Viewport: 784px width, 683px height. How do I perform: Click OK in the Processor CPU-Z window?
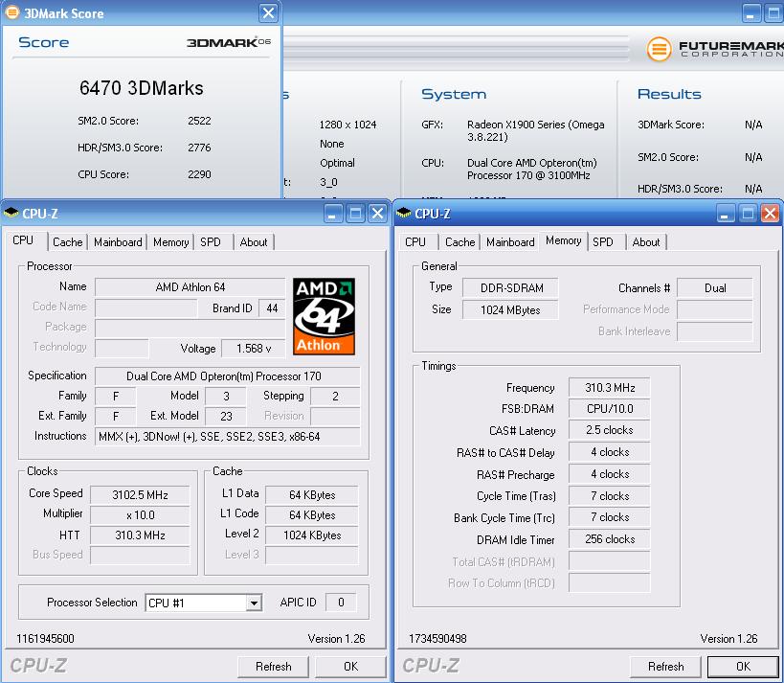click(350, 667)
